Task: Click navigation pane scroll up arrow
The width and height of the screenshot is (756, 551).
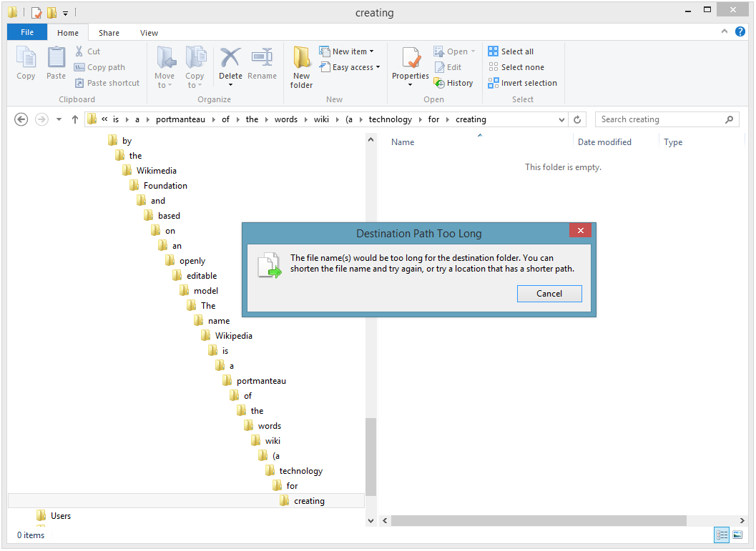Action: coord(370,139)
